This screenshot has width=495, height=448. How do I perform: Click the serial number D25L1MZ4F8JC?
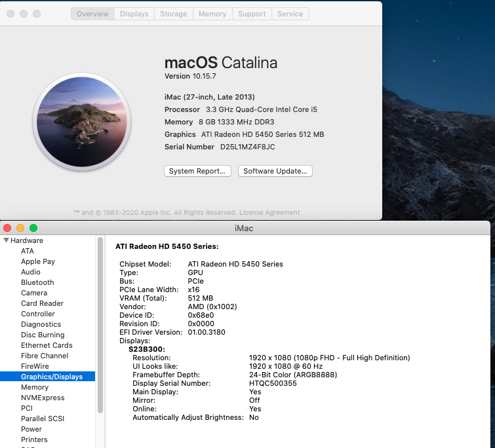pyautogui.click(x=248, y=147)
